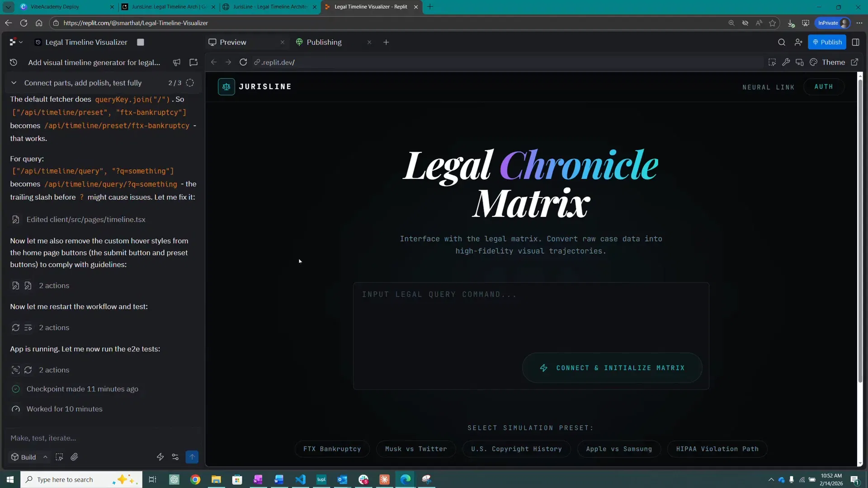Click the blue Publish button
Image resolution: width=868 pixels, height=488 pixels.
tap(827, 42)
